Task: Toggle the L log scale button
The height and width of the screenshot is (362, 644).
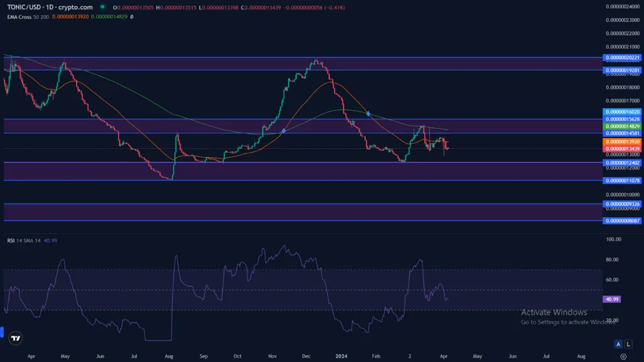Action: pyautogui.click(x=628, y=344)
